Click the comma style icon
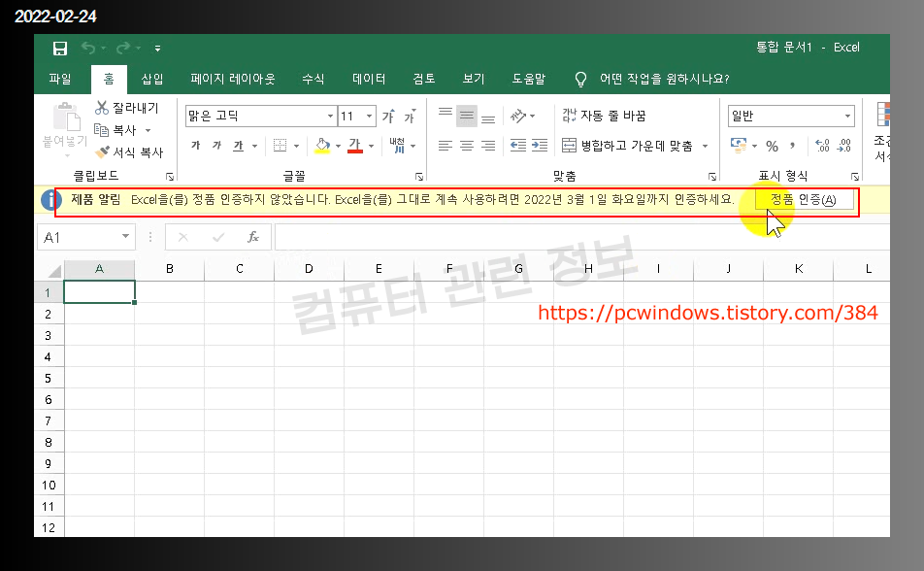Image resolution: width=924 pixels, height=571 pixels. coord(793,146)
